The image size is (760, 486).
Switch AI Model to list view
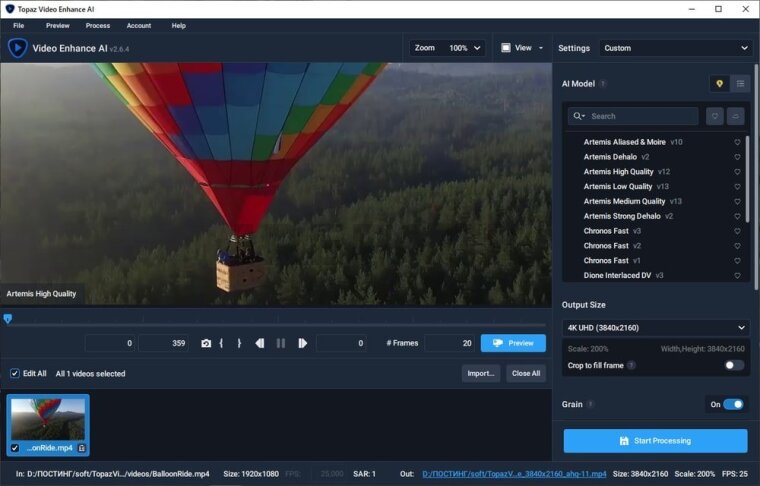click(x=740, y=84)
